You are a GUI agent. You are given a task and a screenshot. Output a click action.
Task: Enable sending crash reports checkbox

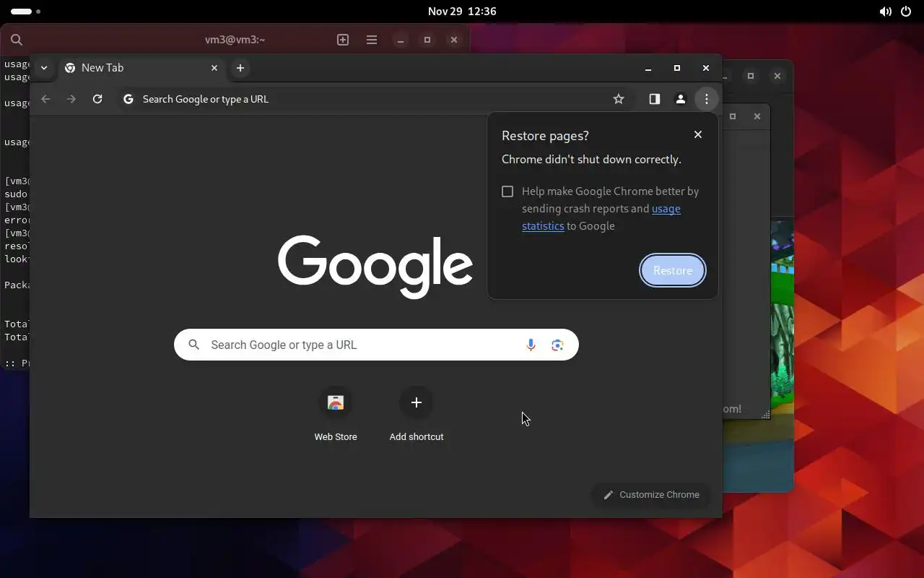[507, 191]
